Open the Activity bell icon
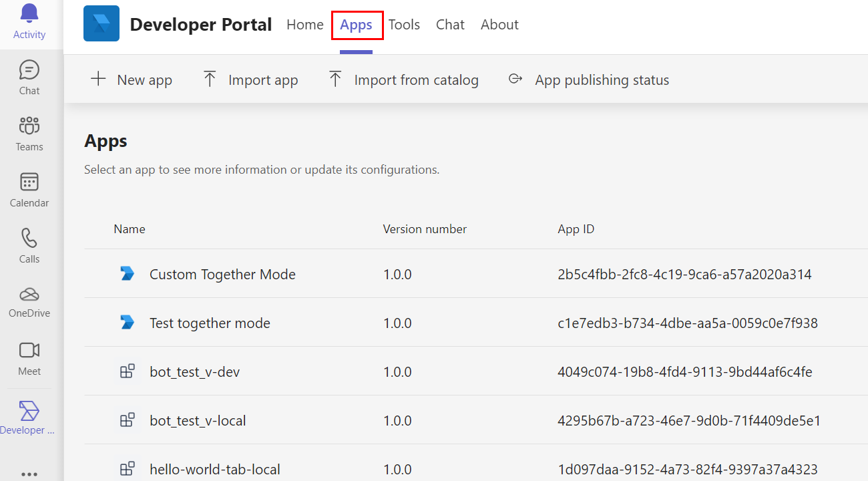 pos(29,13)
